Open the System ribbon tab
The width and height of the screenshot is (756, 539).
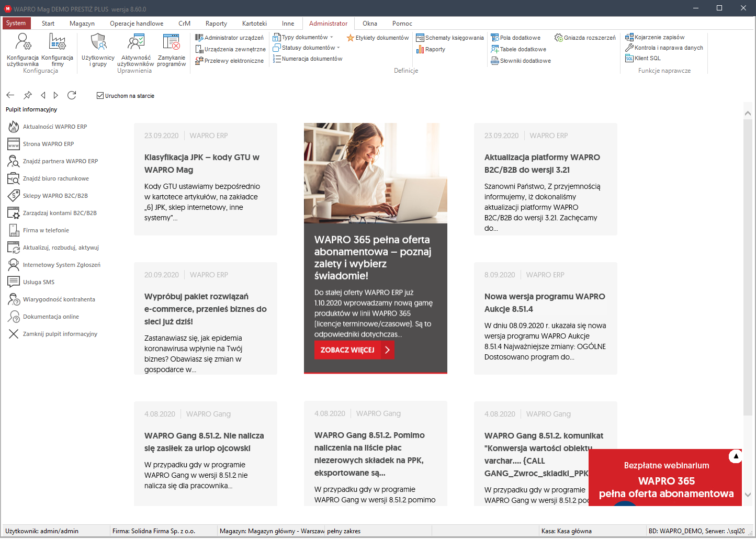tap(16, 23)
